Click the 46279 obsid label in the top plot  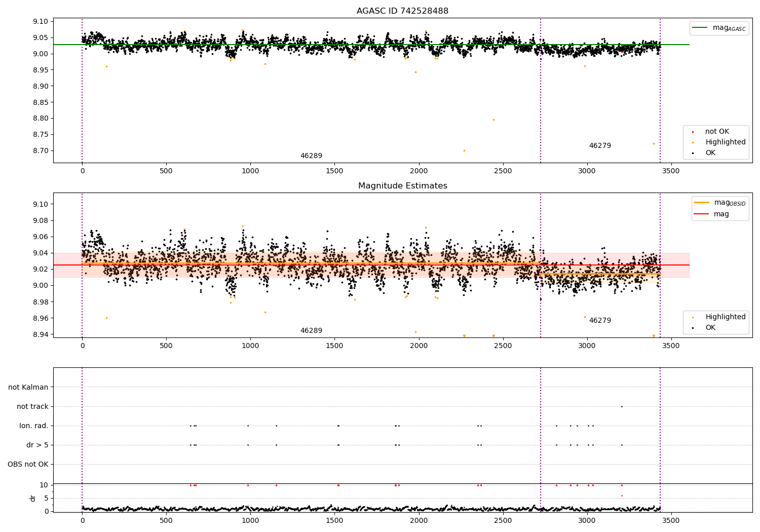coord(600,146)
